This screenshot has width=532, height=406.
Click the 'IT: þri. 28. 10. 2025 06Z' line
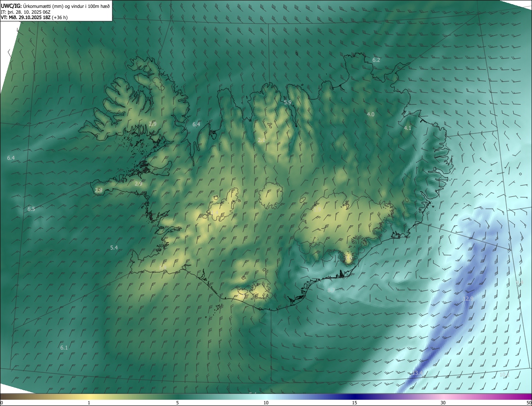(x=26, y=12)
